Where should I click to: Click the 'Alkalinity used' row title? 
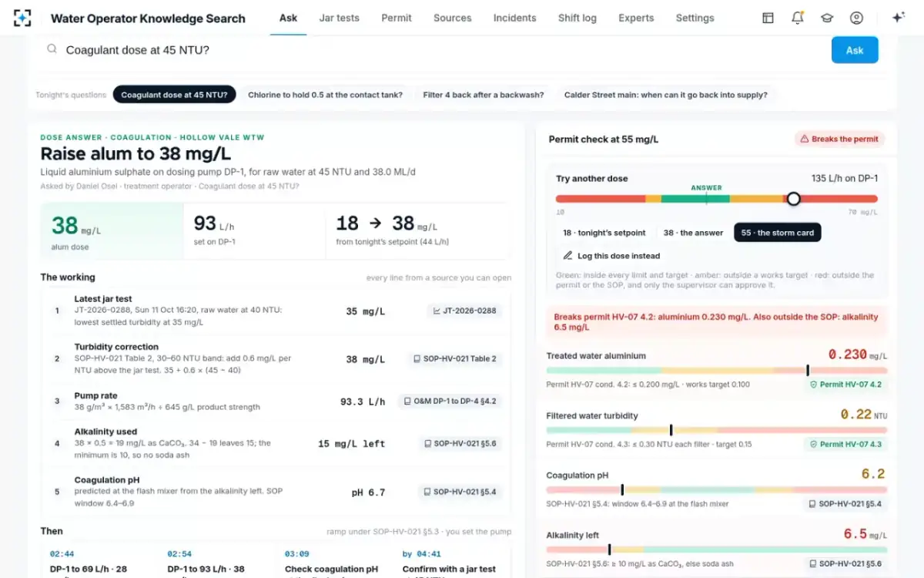tap(105, 432)
